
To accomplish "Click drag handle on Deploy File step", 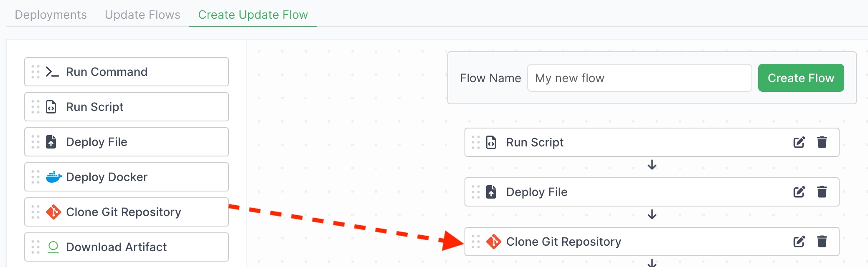I will point(476,192).
